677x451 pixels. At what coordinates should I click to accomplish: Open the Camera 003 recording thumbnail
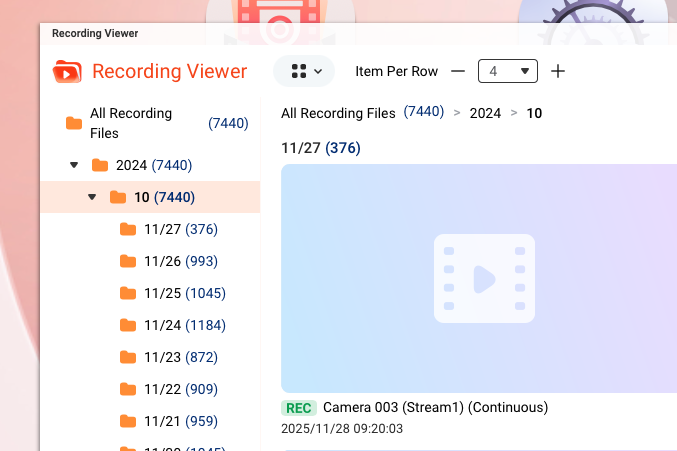click(x=479, y=278)
